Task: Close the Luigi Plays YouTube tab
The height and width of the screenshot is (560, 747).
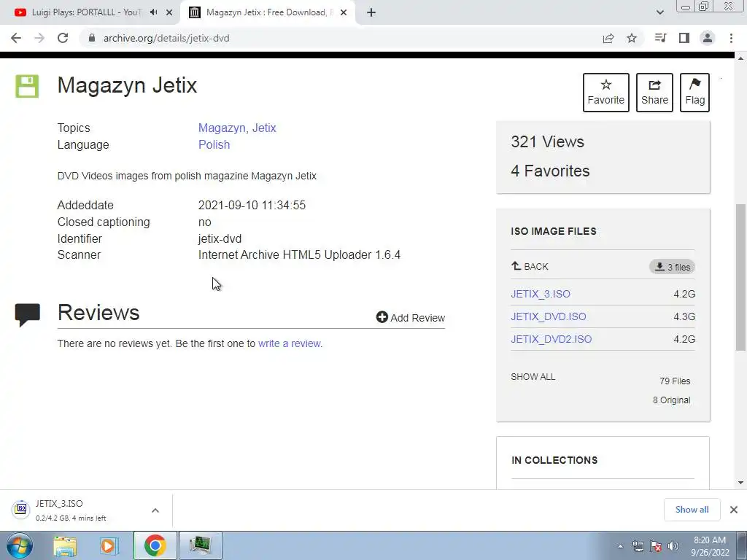Action: pyautogui.click(x=169, y=12)
